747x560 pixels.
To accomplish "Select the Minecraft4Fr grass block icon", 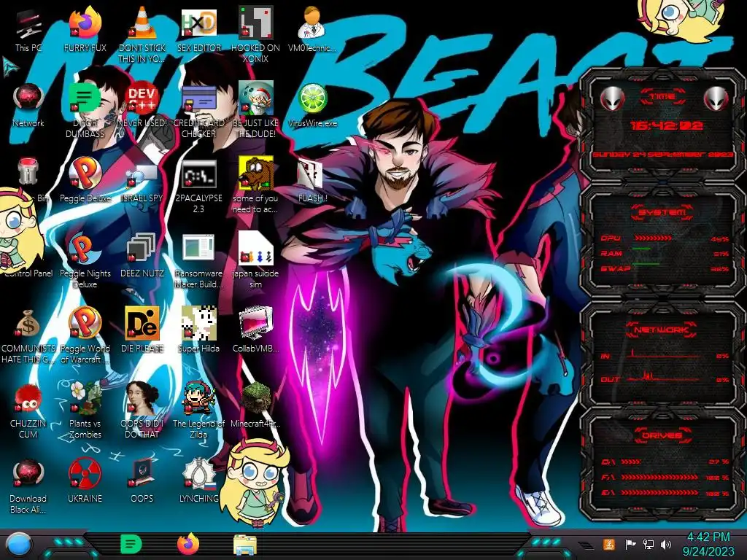I will point(256,405).
